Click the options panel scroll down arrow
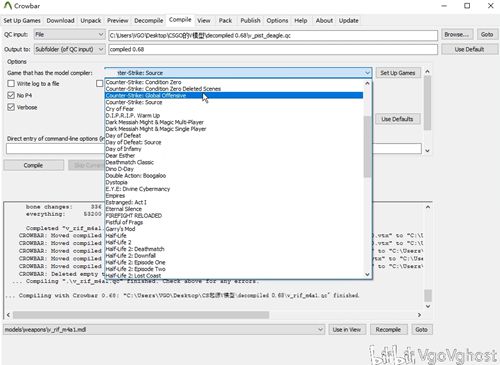This screenshot has height=365, width=500. coord(427,151)
